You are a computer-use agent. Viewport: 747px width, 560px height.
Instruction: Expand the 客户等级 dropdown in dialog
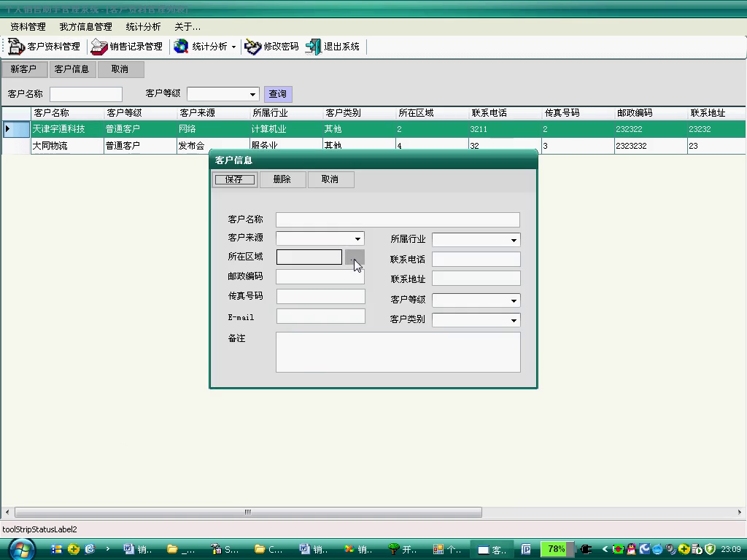pos(514,300)
